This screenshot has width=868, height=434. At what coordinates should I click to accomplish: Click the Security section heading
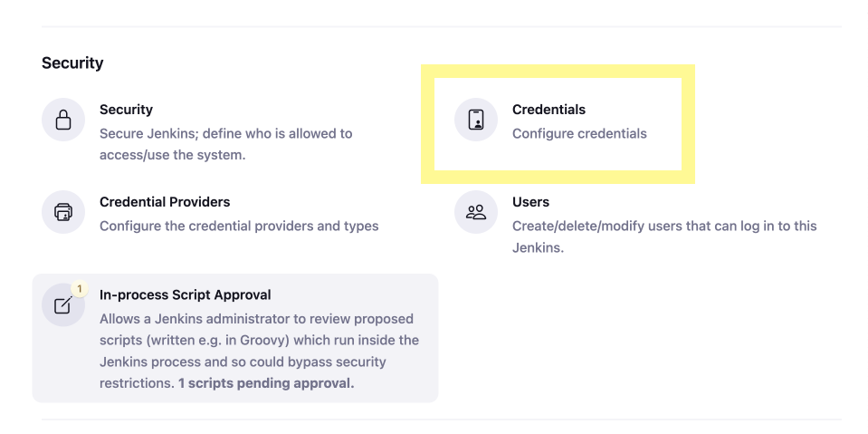(72, 63)
